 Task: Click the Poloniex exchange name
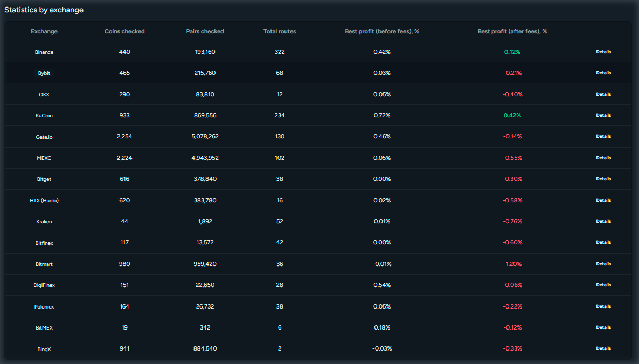coord(44,306)
